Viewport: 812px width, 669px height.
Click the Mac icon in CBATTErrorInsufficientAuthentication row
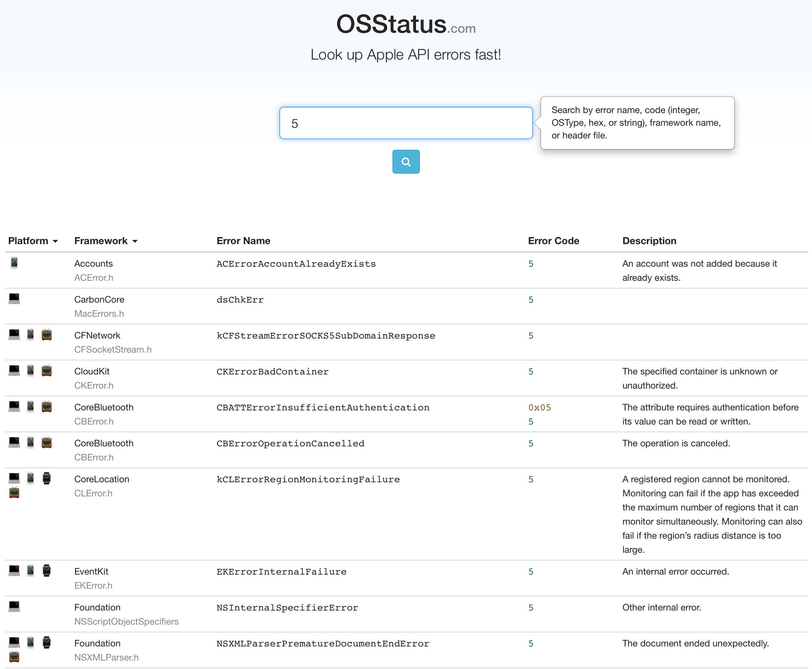point(14,406)
